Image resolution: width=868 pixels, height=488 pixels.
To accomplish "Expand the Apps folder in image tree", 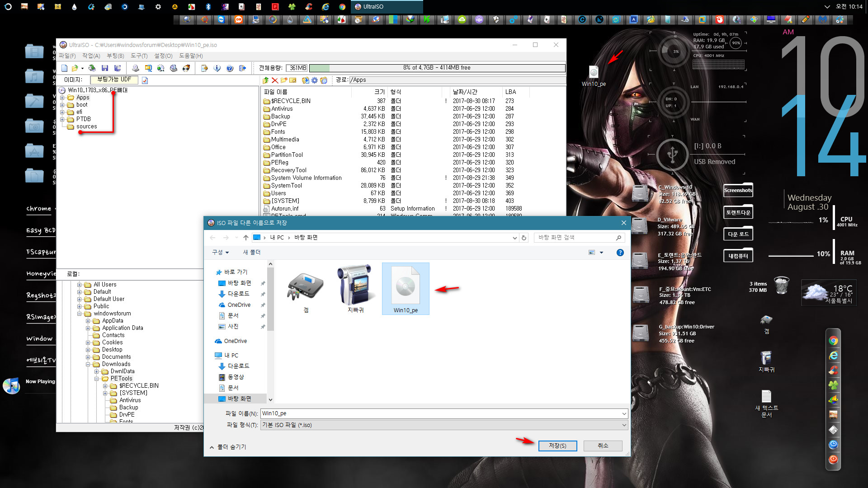I will (x=62, y=98).
